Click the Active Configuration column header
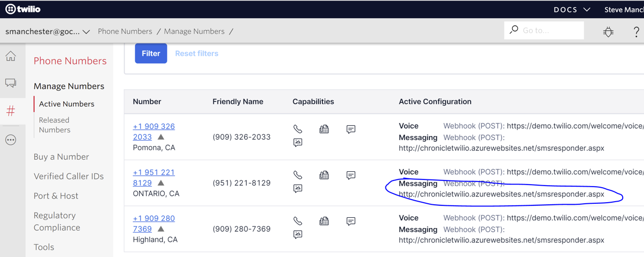This screenshot has height=257, width=644. click(435, 101)
